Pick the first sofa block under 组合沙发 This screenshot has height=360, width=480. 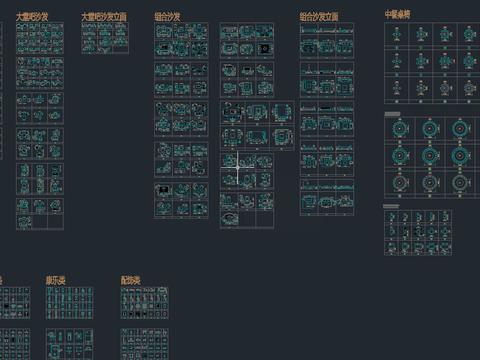[163, 32]
